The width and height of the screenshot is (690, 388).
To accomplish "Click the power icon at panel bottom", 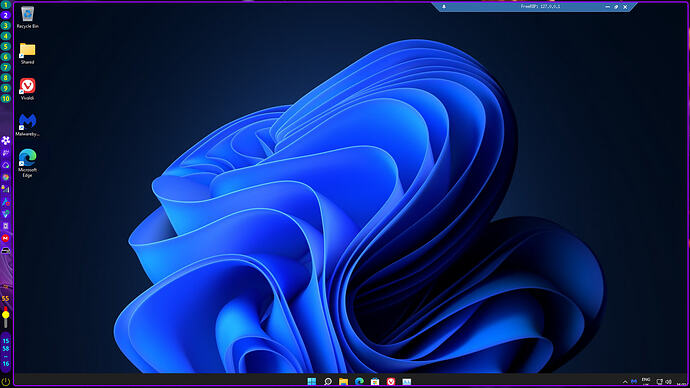I will [6, 382].
